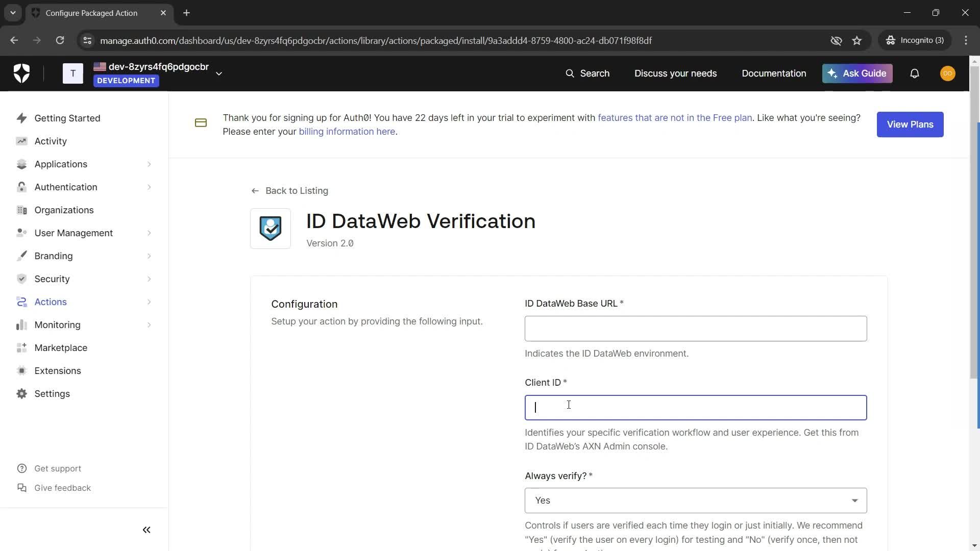Open Chrome three-dot menu
Image resolution: width=980 pixels, height=551 pixels.
(966, 40)
